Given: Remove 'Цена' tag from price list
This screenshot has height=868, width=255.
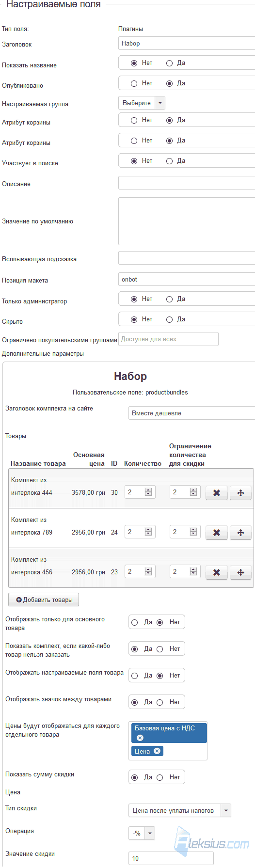Looking at the screenshot, I should point(157,751).
